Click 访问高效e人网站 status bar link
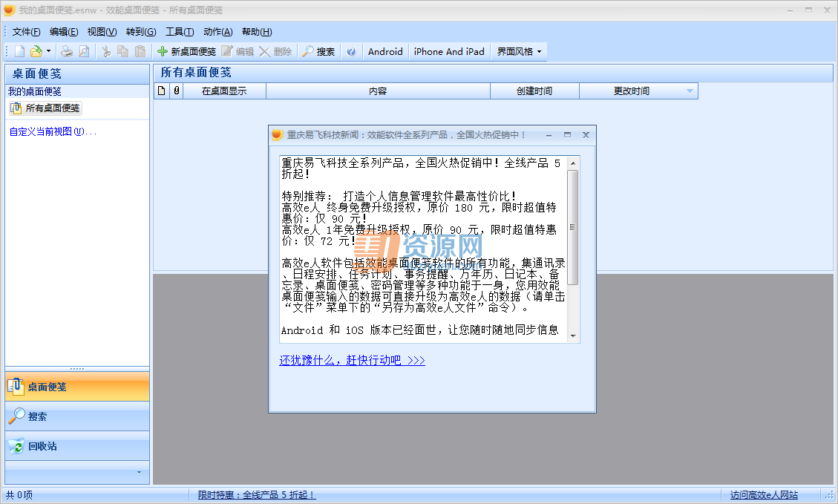The width and height of the screenshot is (838, 504). click(764, 495)
